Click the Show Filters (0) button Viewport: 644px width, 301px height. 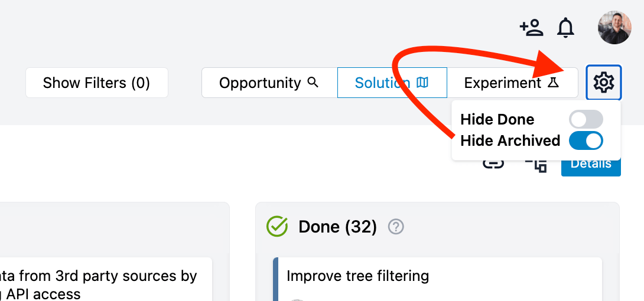point(96,83)
